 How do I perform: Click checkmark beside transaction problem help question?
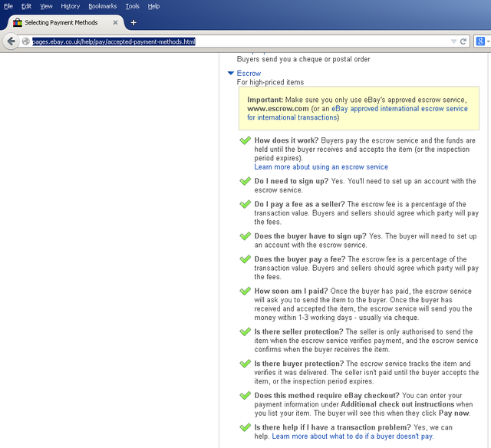point(245,427)
